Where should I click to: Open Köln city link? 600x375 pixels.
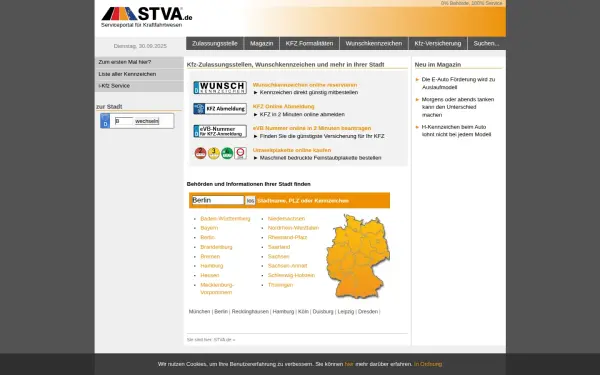[303, 312]
